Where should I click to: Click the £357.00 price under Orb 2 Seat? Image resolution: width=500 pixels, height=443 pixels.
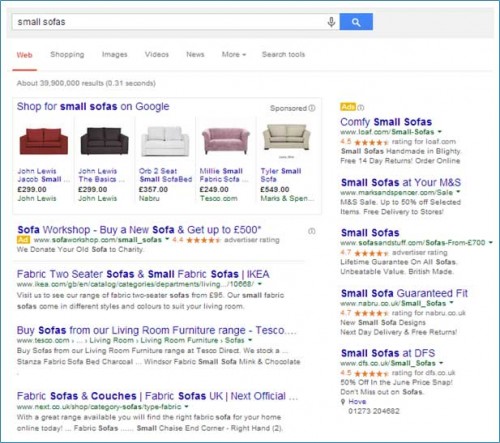click(153, 189)
